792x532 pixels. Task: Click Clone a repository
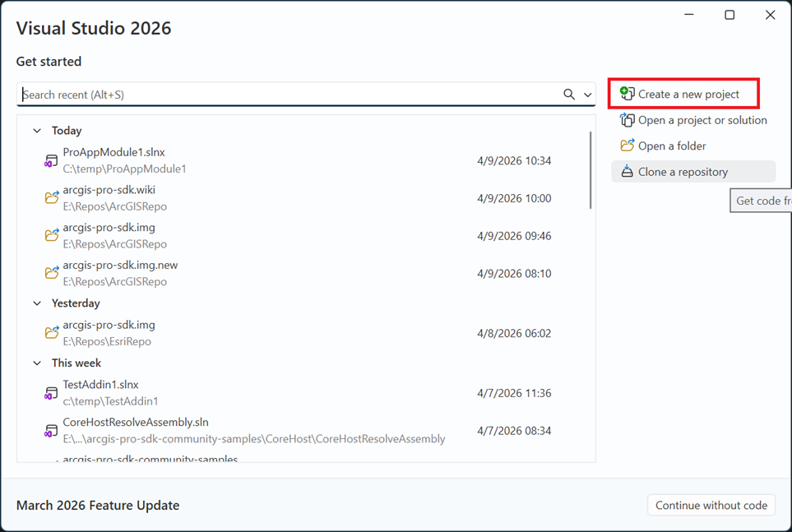coord(693,172)
